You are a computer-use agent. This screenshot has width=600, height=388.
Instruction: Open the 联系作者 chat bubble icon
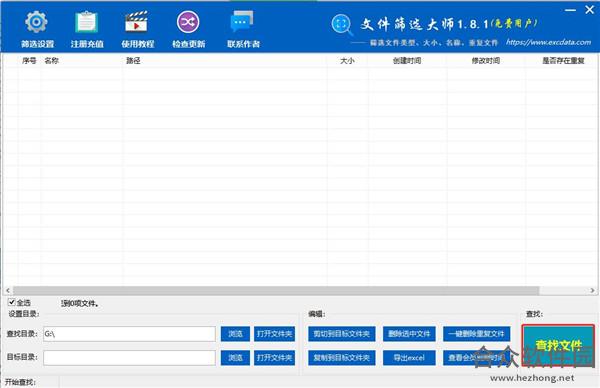(x=242, y=21)
